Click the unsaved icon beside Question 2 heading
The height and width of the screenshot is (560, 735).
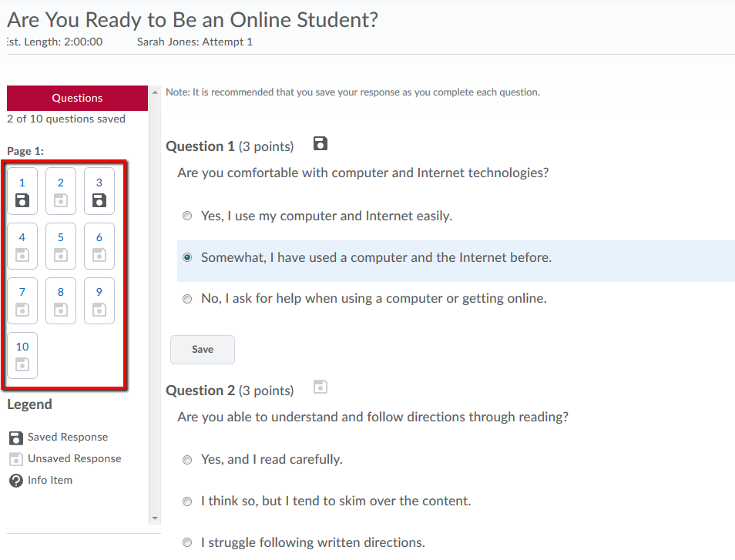(x=321, y=387)
